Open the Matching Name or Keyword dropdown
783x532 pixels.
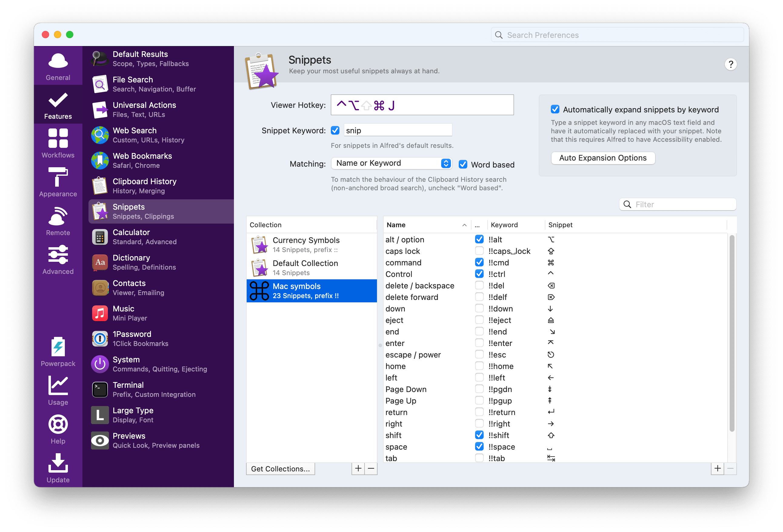pyautogui.click(x=391, y=163)
